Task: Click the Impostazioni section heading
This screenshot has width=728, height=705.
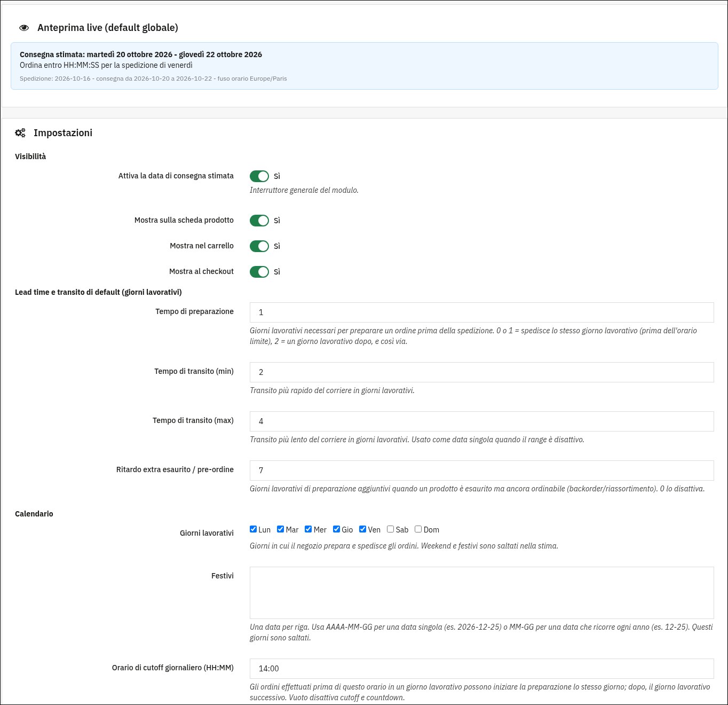Action: tap(63, 133)
